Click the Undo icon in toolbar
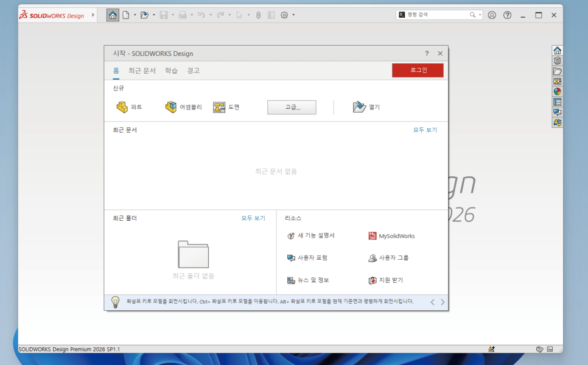The image size is (588, 365). coord(201,15)
